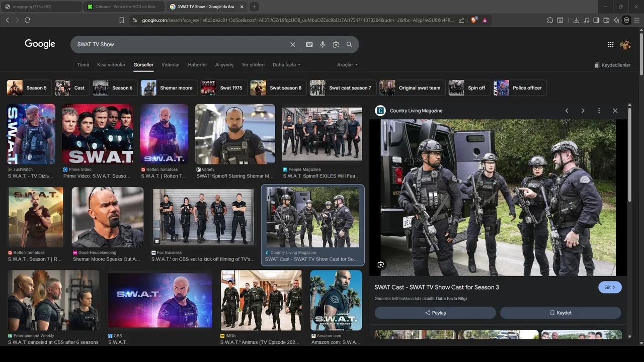Switch to the 'Tümü' results tab
The image size is (644, 362).
[83, 65]
